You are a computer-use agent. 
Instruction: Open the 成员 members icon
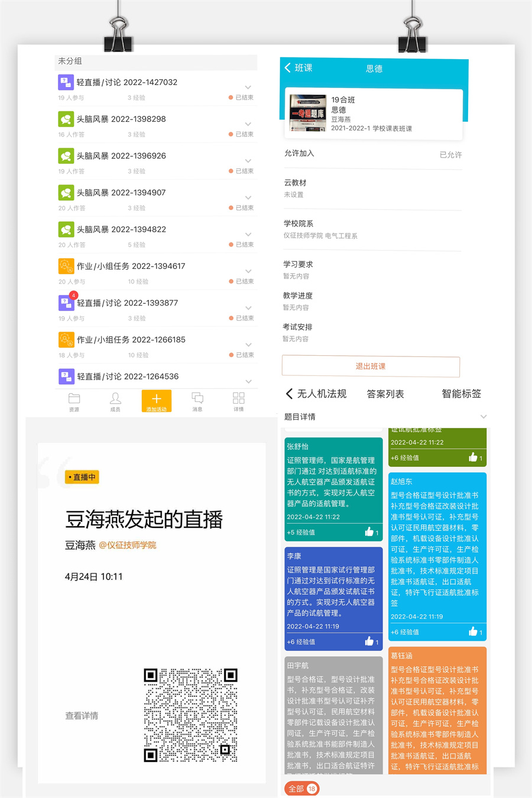point(115,399)
